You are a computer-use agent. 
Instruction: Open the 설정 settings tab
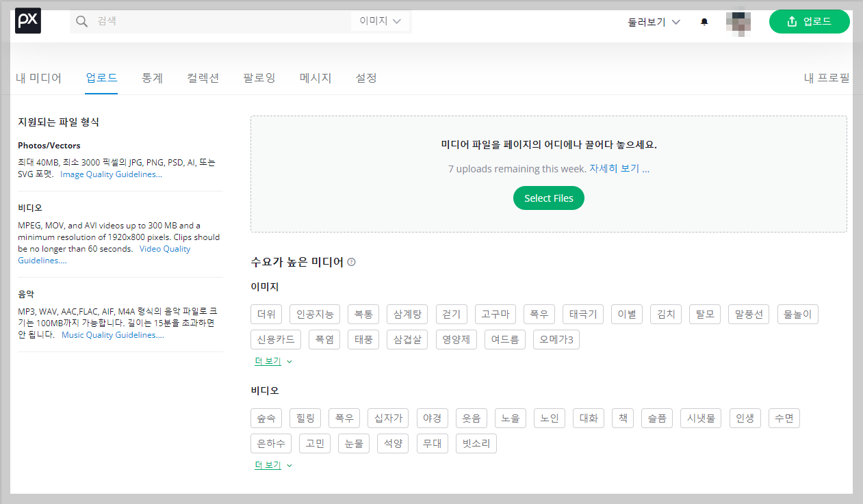366,78
